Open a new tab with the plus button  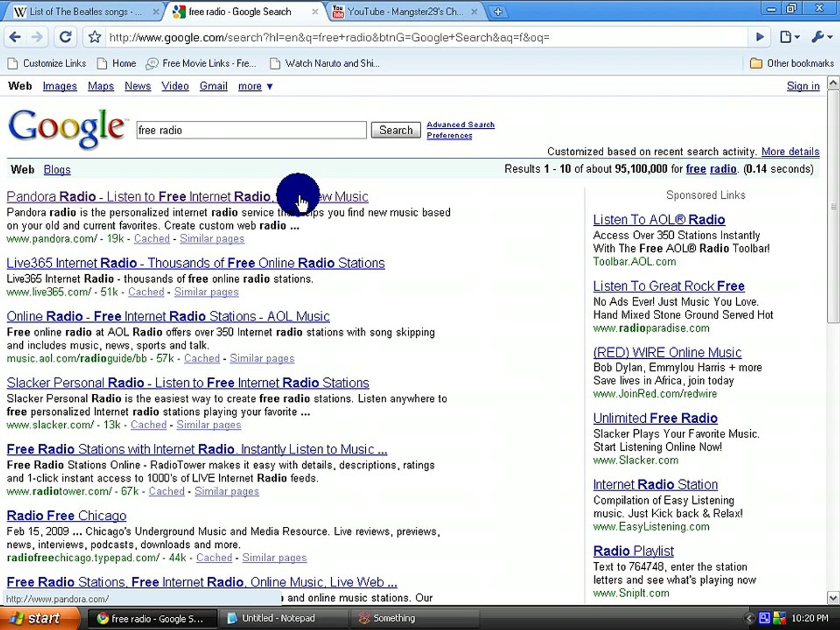tap(498, 12)
